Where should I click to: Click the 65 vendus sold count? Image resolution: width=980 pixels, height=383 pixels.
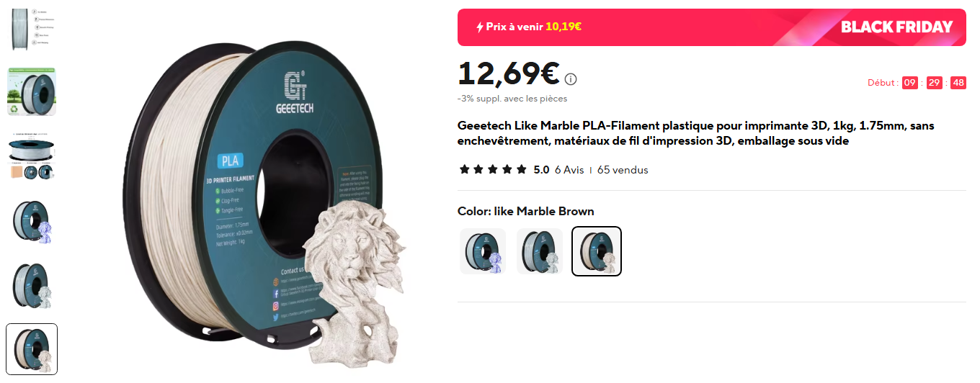click(x=623, y=170)
